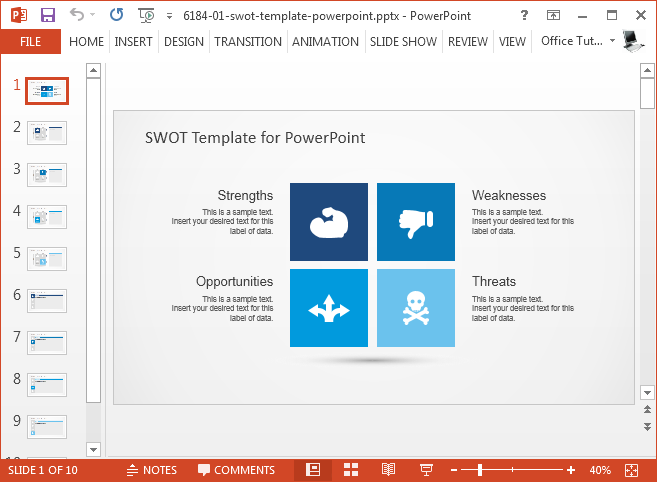Zoom in with the plus button
Screen dimensions: 657x482
pyautogui.click(x=570, y=470)
